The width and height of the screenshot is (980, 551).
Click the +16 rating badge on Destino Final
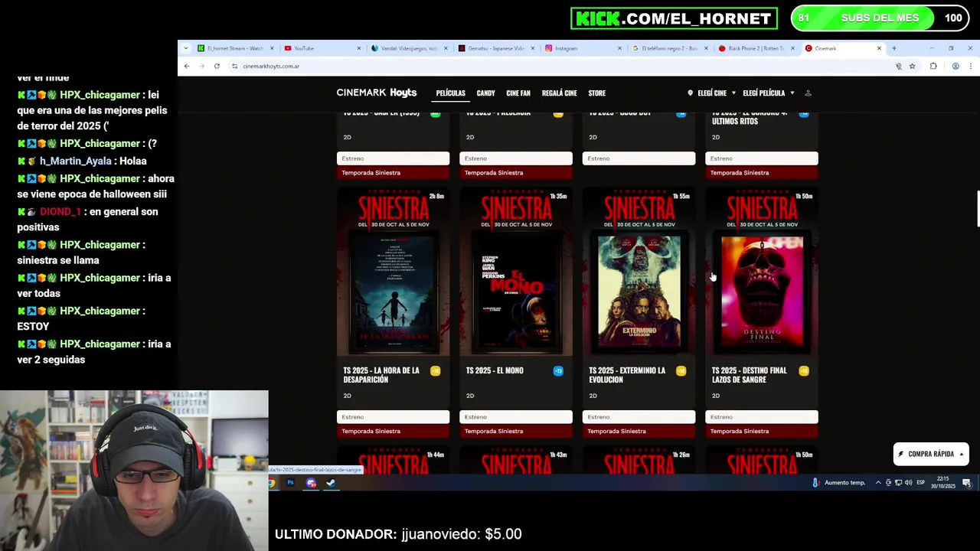point(804,371)
